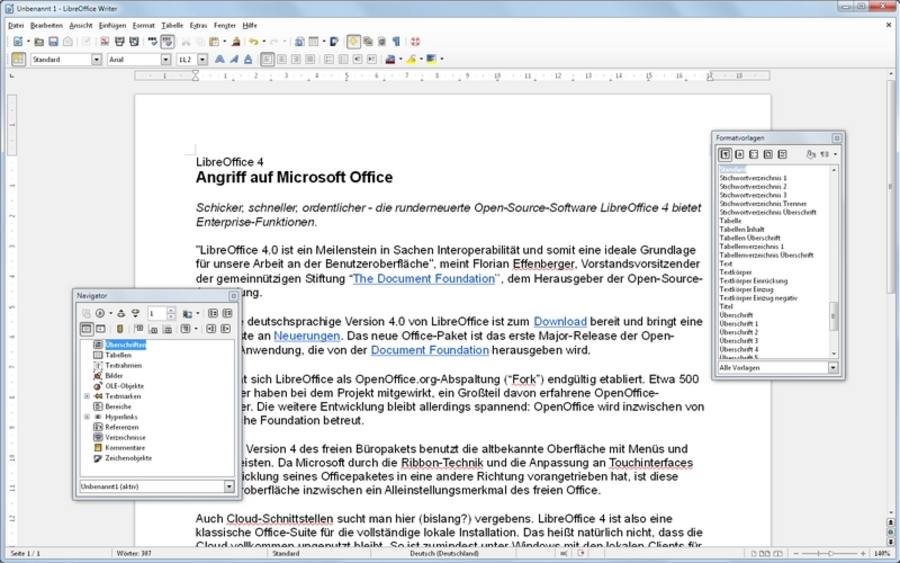
Task: Open a file with the folder icon
Action: click(39, 41)
